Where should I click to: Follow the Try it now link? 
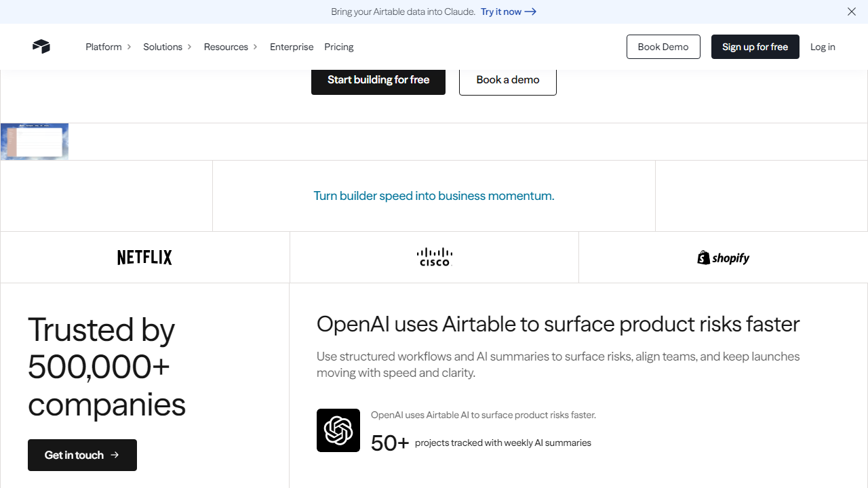[509, 12]
